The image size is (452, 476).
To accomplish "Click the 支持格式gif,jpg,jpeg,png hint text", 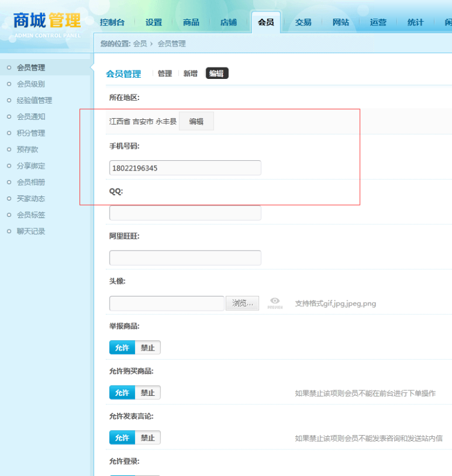I will pyautogui.click(x=336, y=304).
